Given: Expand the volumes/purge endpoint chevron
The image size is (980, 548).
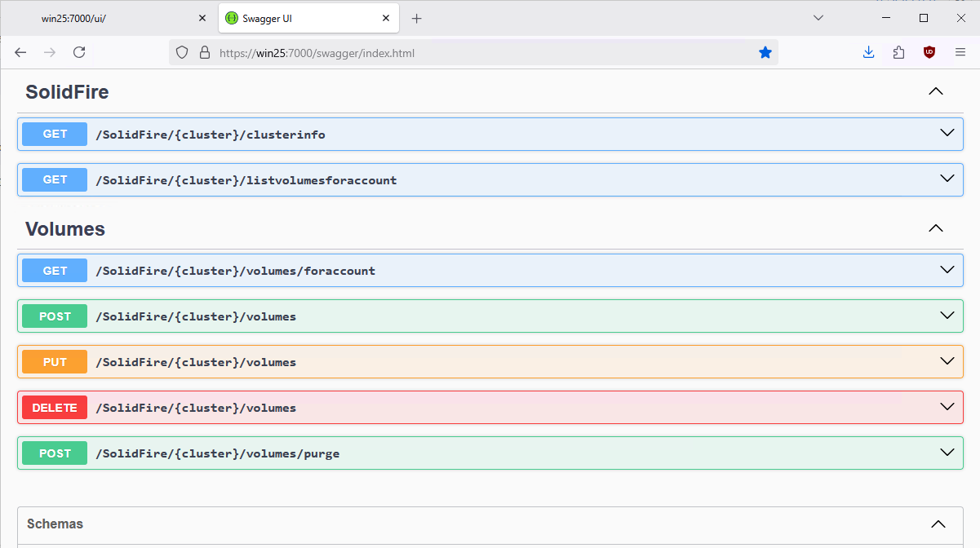Looking at the screenshot, I should tap(947, 452).
